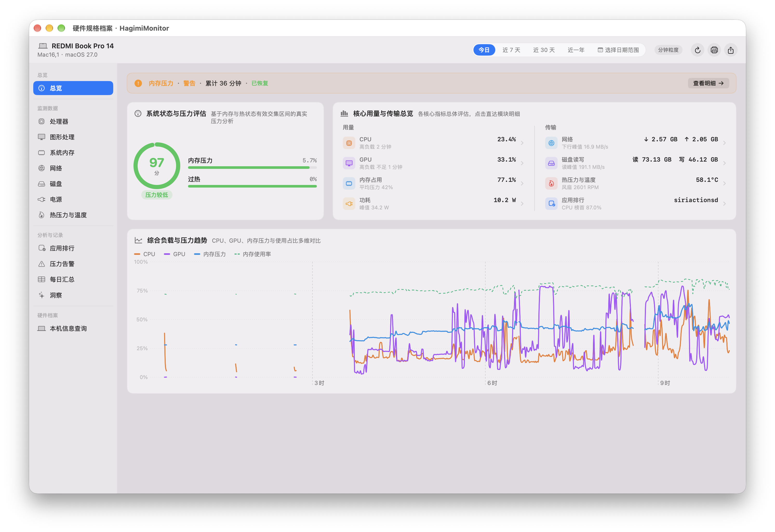This screenshot has height=532, width=775.
Task: Open the 处理器 sidebar item
Action: pos(73,121)
